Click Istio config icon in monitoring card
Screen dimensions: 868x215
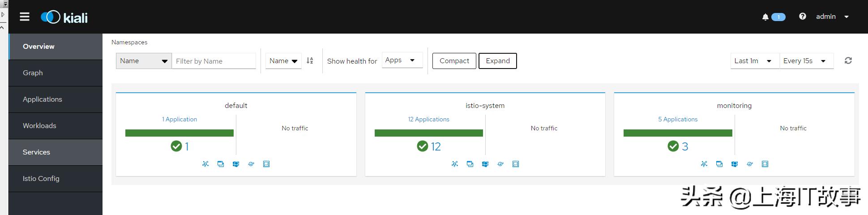(x=765, y=164)
